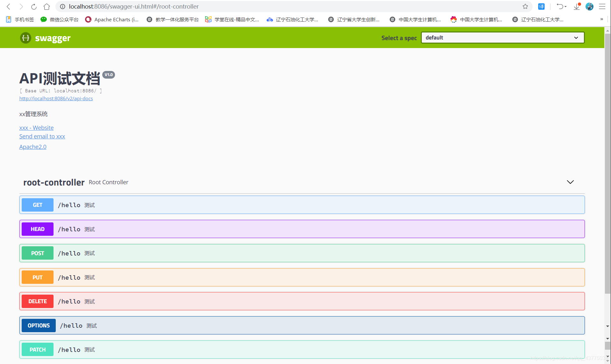Open the downloads icon
Image resolution: width=611 pixels, height=364 pixels.
pyautogui.click(x=577, y=6)
